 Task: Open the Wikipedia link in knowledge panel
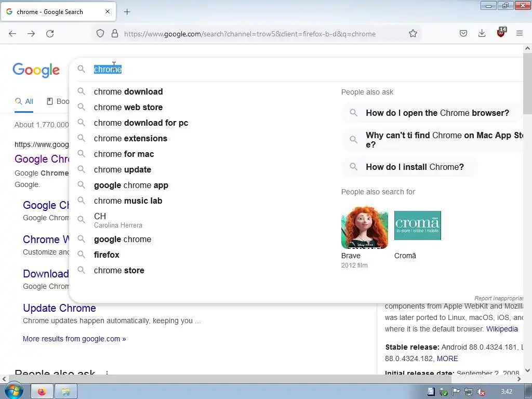click(502, 329)
